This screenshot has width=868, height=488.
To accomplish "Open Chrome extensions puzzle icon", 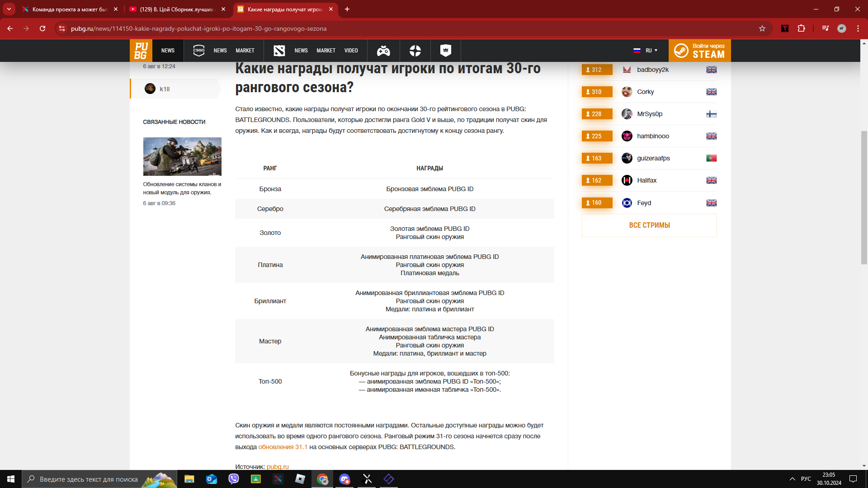I will click(x=801, y=28).
